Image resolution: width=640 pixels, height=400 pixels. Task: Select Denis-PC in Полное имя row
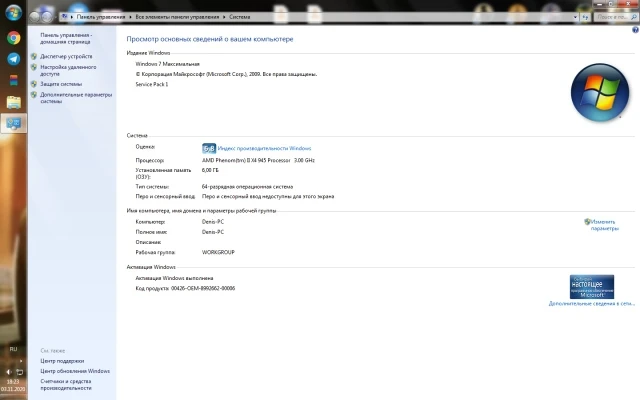pos(213,232)
